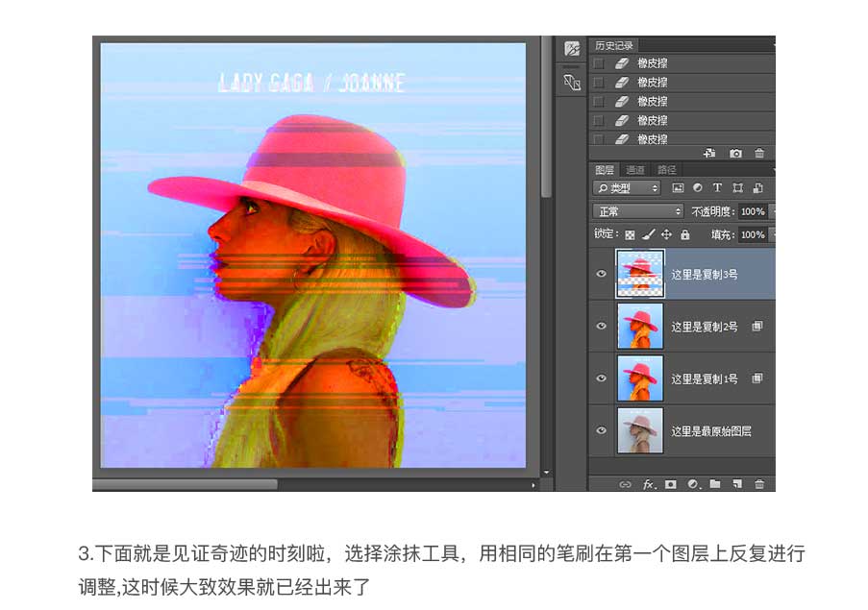Create a new history snapshot with camera icon
Image resolution: width=868 pixels, height=610 pixels.
(x=735, y=153)
